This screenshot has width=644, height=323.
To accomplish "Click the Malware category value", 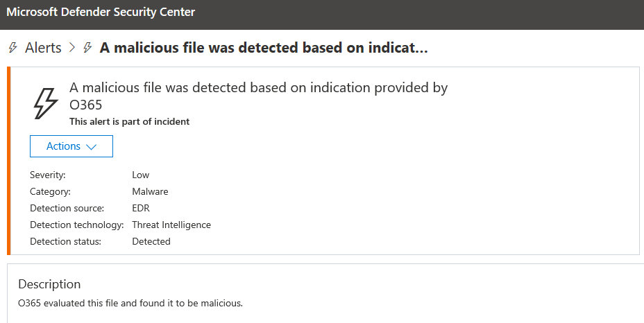I will (150, 191).
